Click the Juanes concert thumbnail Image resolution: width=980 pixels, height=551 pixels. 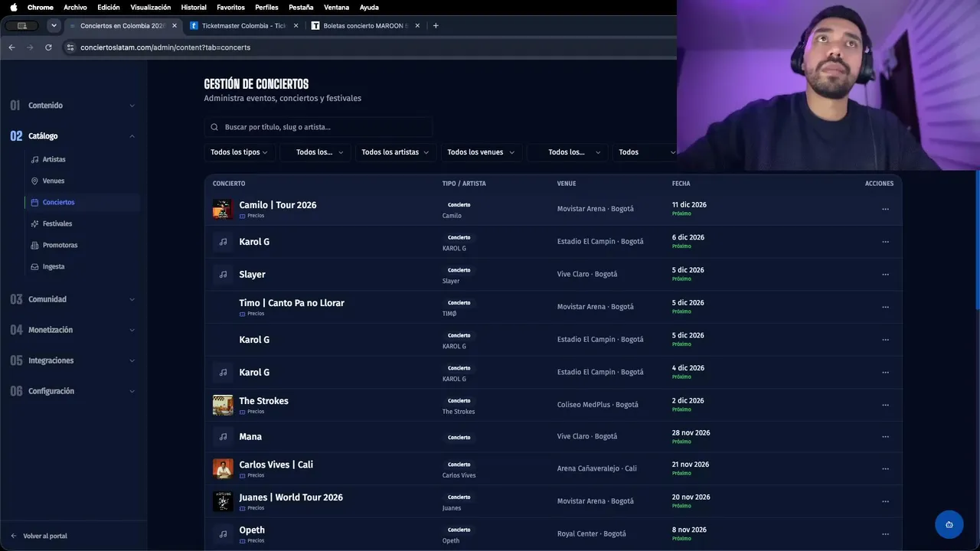click(223, 501)
